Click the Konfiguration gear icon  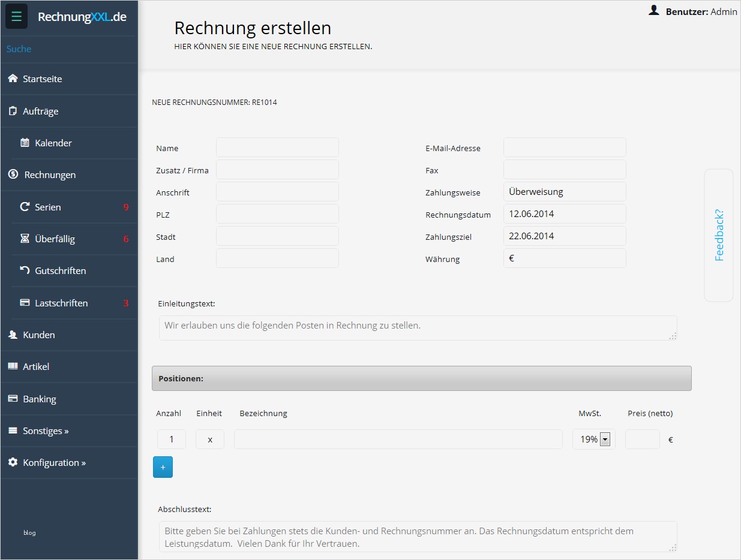13,462
